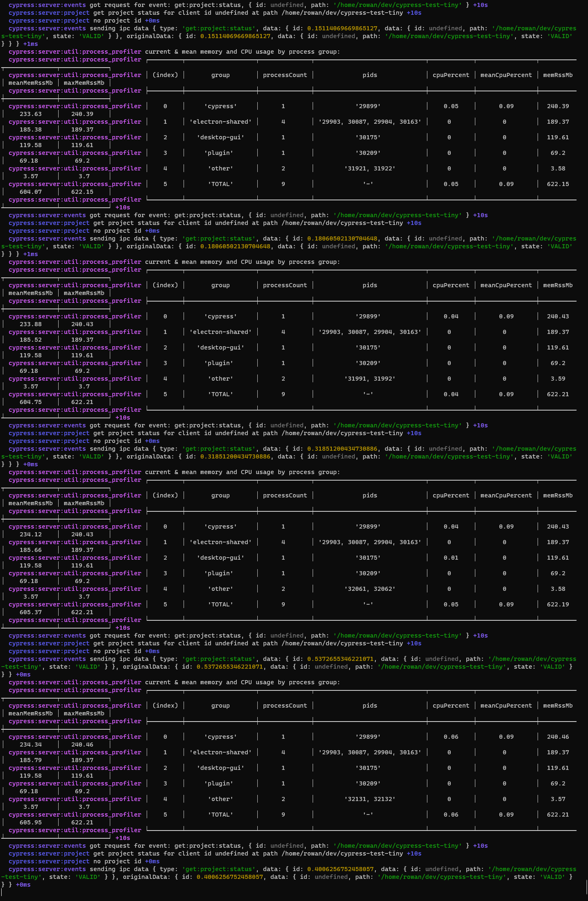The width and height of the screenshot is (588, 901).
Task: Click originalData id 0.18060502130704648
Action: [235, 246]
